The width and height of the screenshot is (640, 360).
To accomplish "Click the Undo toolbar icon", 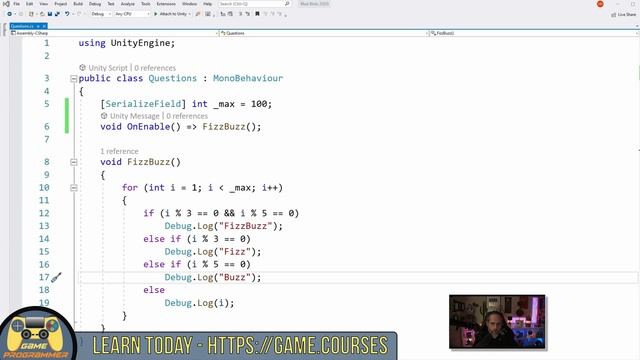I will coord(67,14).
